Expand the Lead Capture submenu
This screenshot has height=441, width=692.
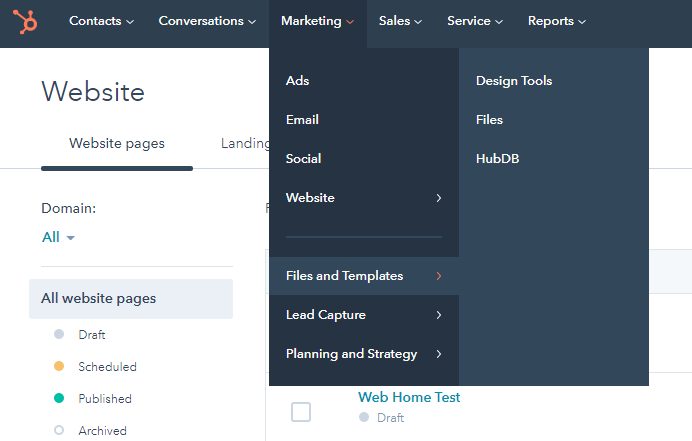[364, 315]
